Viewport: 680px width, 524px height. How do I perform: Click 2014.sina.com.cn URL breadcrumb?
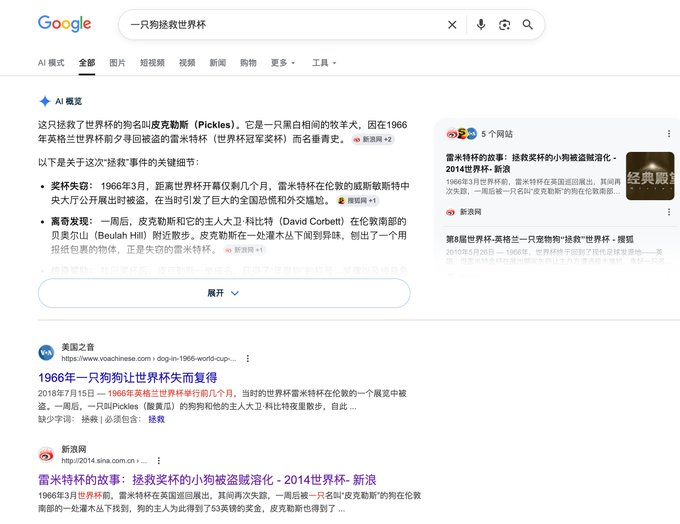[x=104, y=460]
